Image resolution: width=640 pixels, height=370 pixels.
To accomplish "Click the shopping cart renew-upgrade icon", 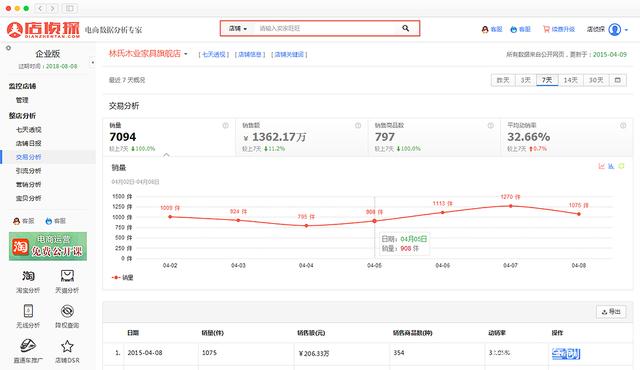I will [x=546, y=29].
